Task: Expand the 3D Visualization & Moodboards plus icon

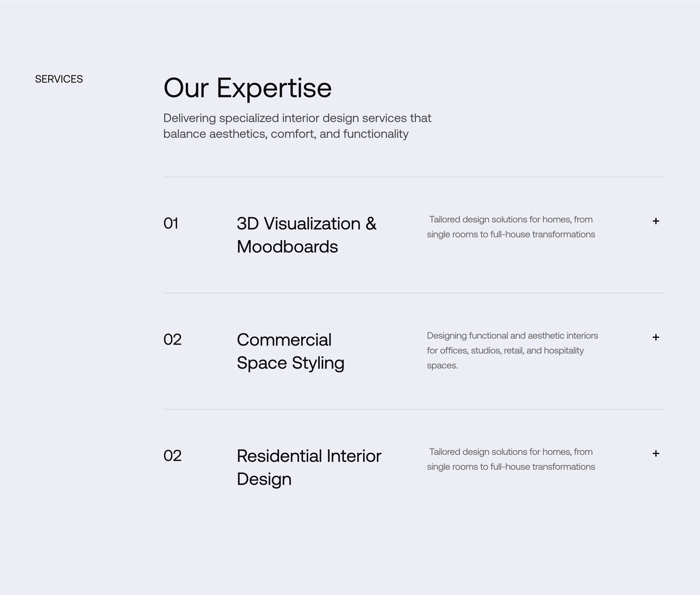Action: (x=655, y=221)
